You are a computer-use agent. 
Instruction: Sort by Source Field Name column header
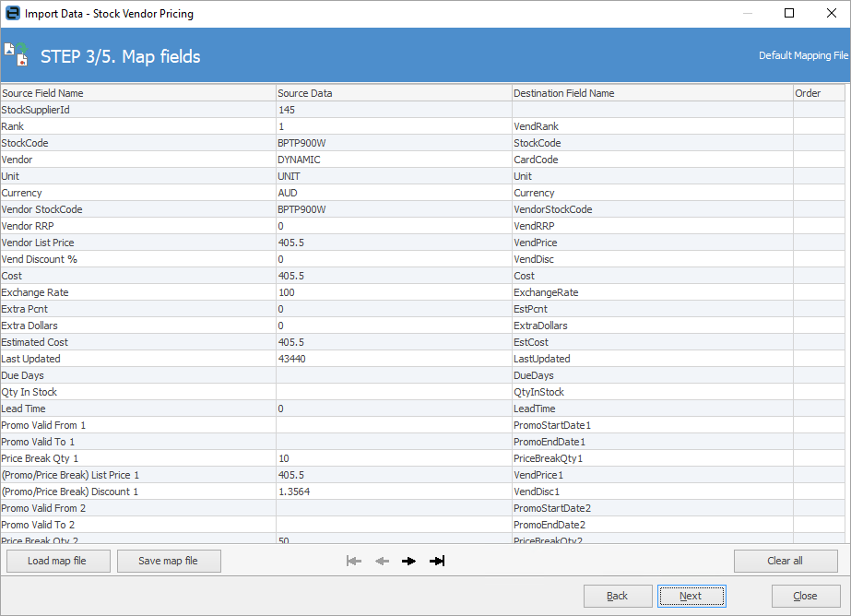click(x=138, y=93)
